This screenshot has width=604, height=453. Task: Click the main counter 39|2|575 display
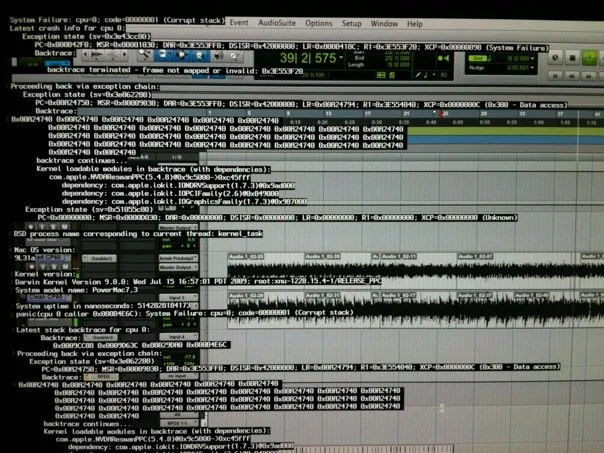click(x=308, y=58)
